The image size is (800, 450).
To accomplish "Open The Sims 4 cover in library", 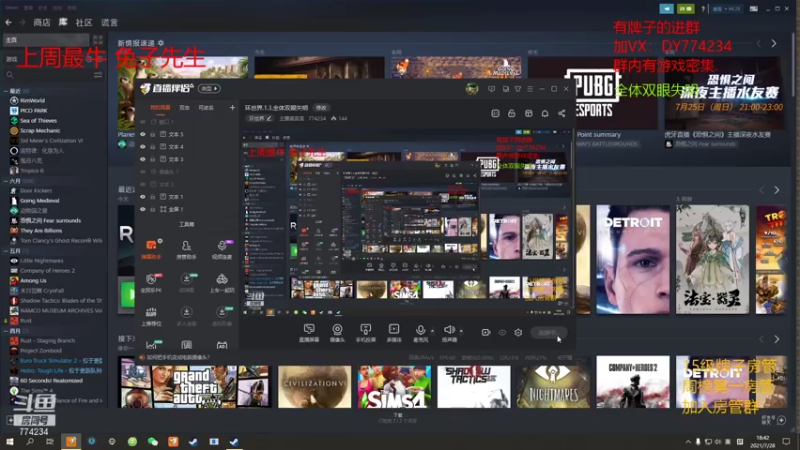I will click(x=394, y=386).
